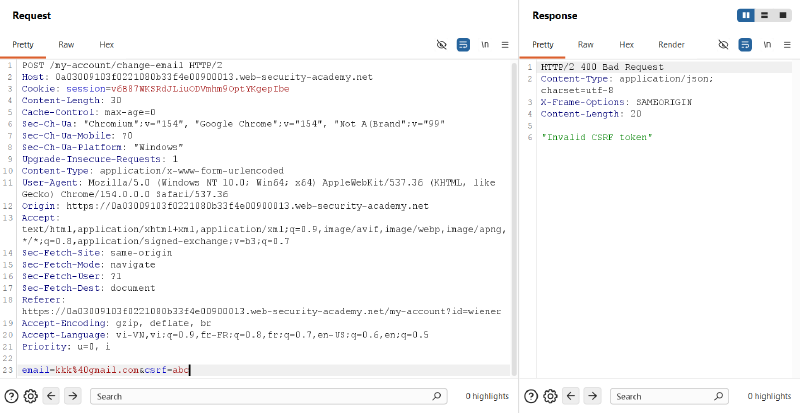800x413 pixels.
Task: Switch to Request Pretty tab
Action: (23, 45)
